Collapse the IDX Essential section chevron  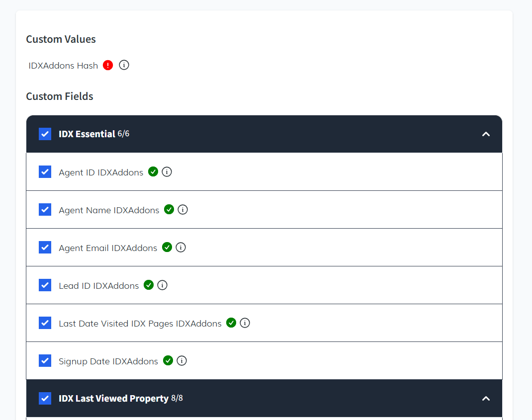point(486,134)
